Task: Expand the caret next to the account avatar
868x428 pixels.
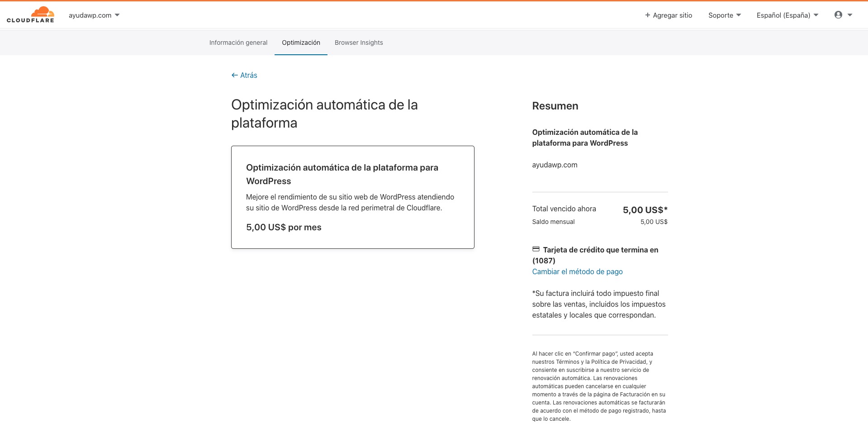Action: pyautogui.click(x=850, y=15)
